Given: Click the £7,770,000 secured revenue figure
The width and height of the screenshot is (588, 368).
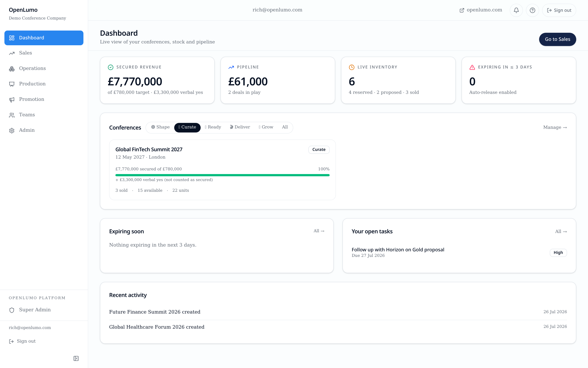Looking at the screenshot, I should pos(135,82).
